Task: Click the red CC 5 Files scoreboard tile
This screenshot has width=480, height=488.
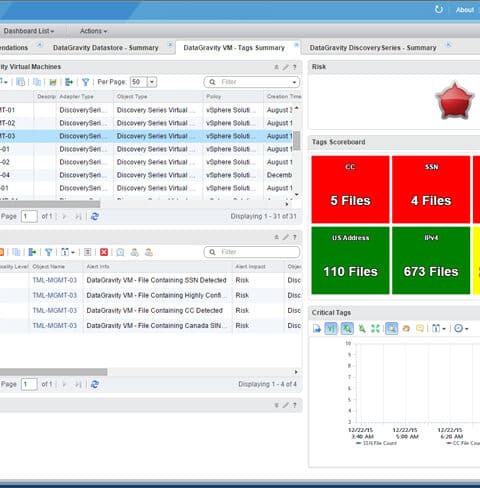Action: tap(350, 189)
